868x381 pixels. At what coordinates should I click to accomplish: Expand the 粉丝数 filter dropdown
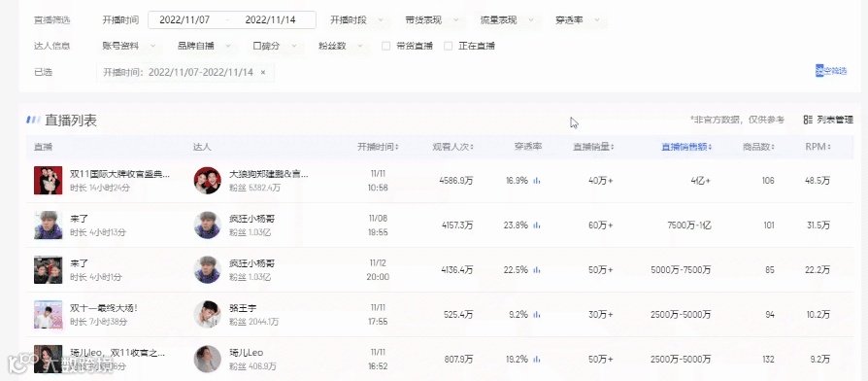point(341,46)
